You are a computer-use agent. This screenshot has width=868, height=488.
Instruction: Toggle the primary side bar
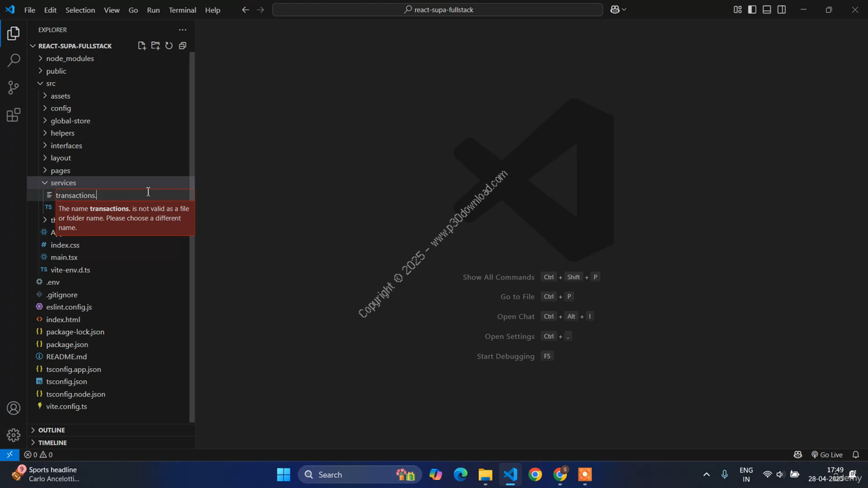(x=752, y=9)
